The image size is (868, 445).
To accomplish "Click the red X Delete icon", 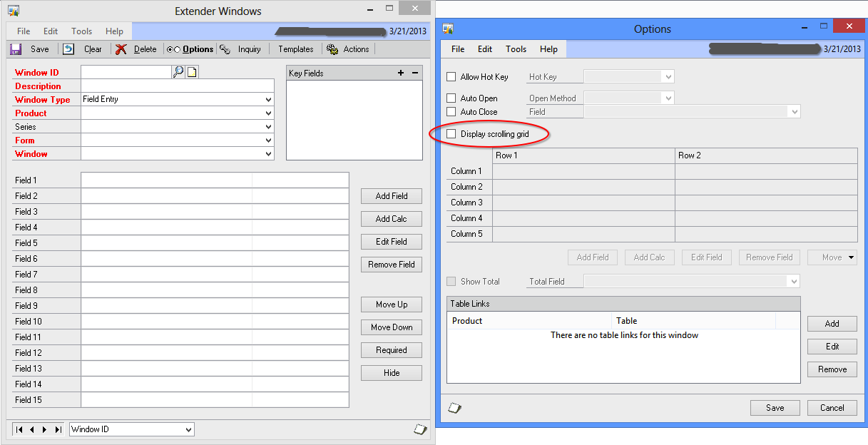I will [121, 49].
